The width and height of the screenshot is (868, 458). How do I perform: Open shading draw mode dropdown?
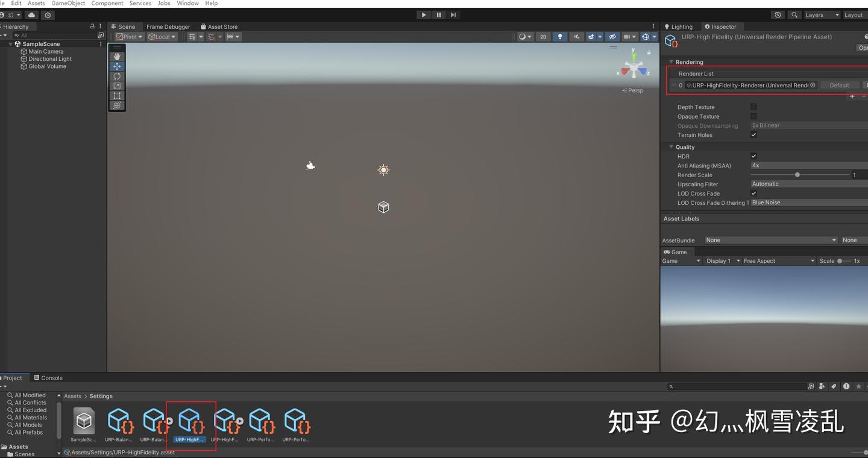click(x=525, y=37)
